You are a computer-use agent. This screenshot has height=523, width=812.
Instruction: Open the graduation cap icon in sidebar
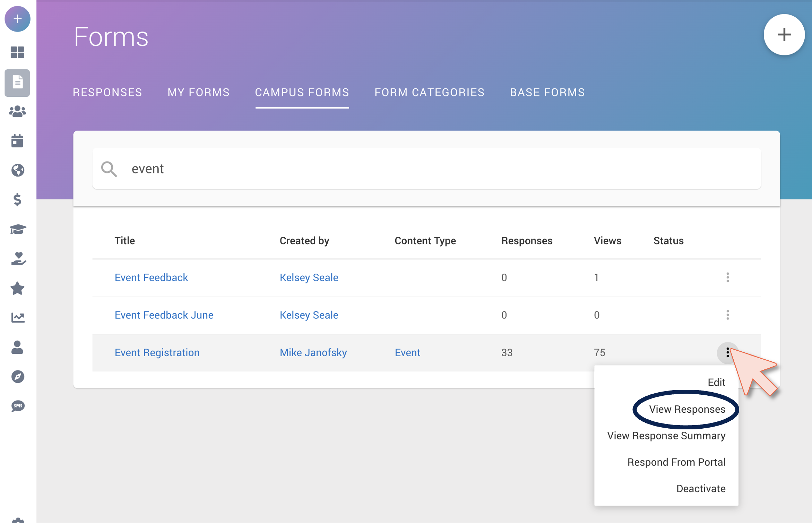[17, 229]
